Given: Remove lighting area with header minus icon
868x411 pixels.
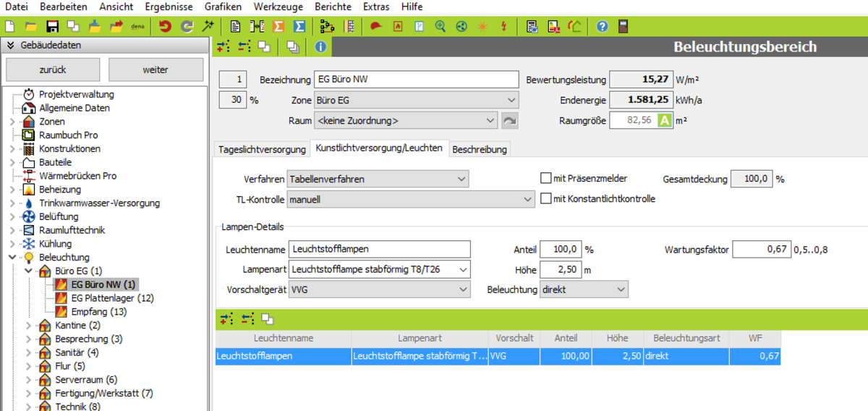Looking at the screenshot, I should 244,47.
